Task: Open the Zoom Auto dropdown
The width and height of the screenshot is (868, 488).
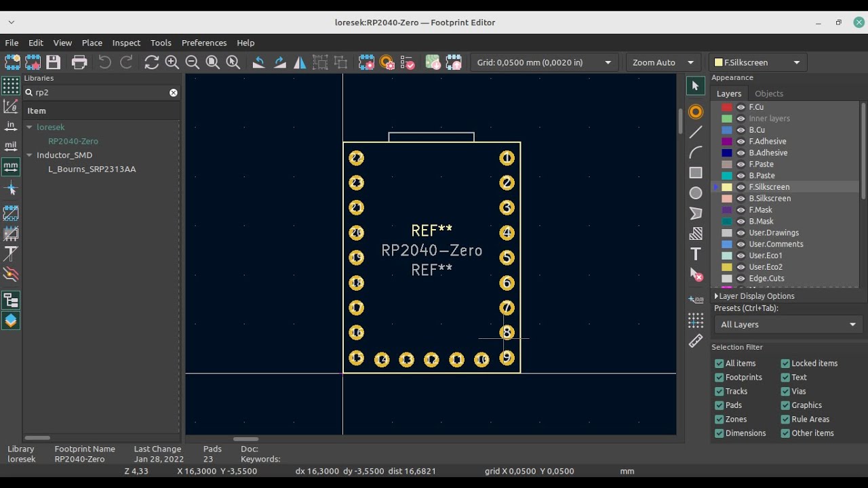Action: 663,62
